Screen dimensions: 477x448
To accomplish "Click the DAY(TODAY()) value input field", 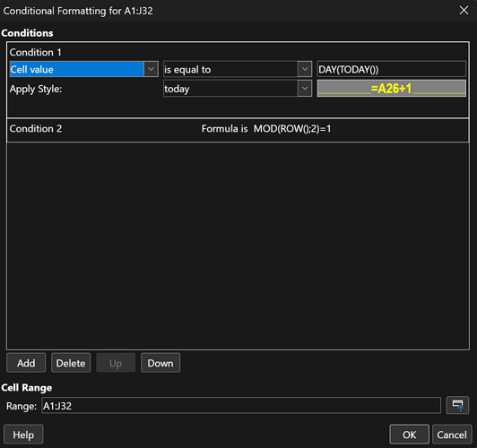I will coord(392,69).
